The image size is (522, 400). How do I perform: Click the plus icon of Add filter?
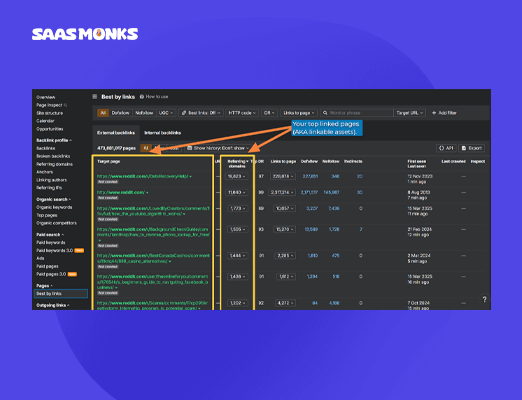434,113
